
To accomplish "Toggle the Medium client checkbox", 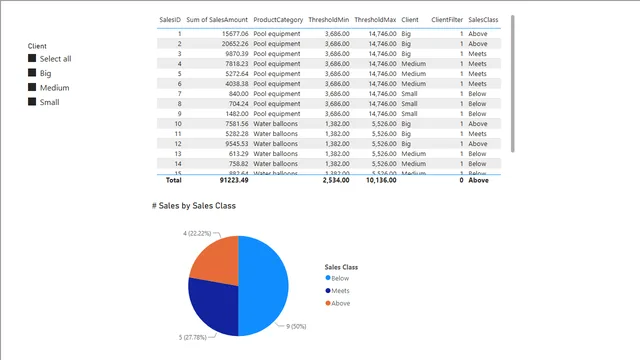I will [x=32, y=87].
